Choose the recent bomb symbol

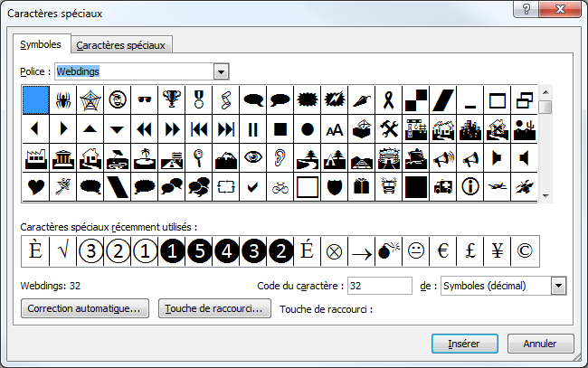[x=388, y=251]
